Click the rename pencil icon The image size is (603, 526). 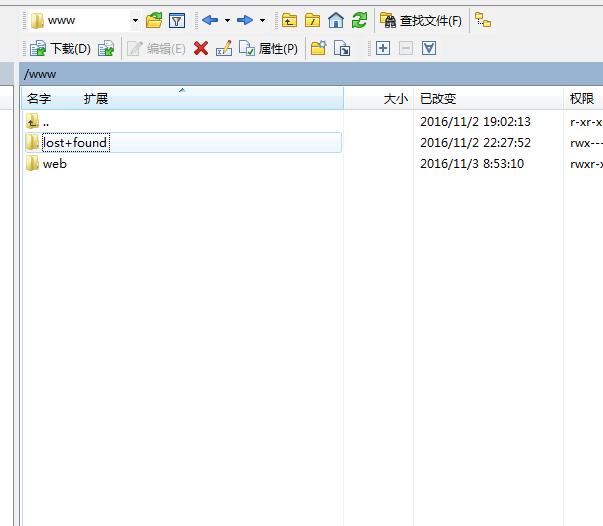tap(224, 48)
